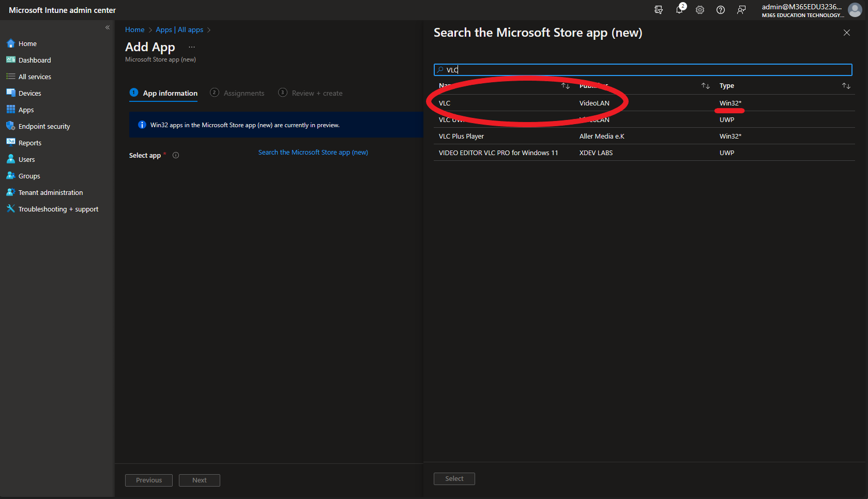Sort results by the Name column arrows

coord(566,86)
